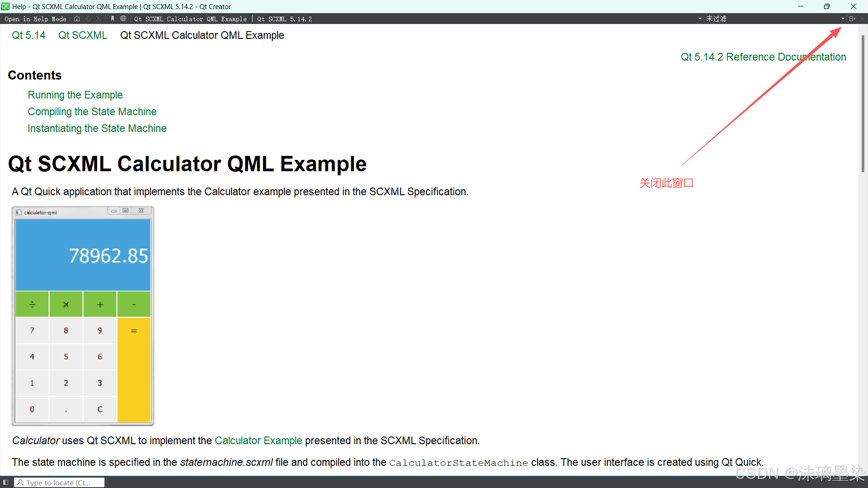Add a bookmark with the bookmark icon
Screen dimensions: 868x488
[113, 19]
